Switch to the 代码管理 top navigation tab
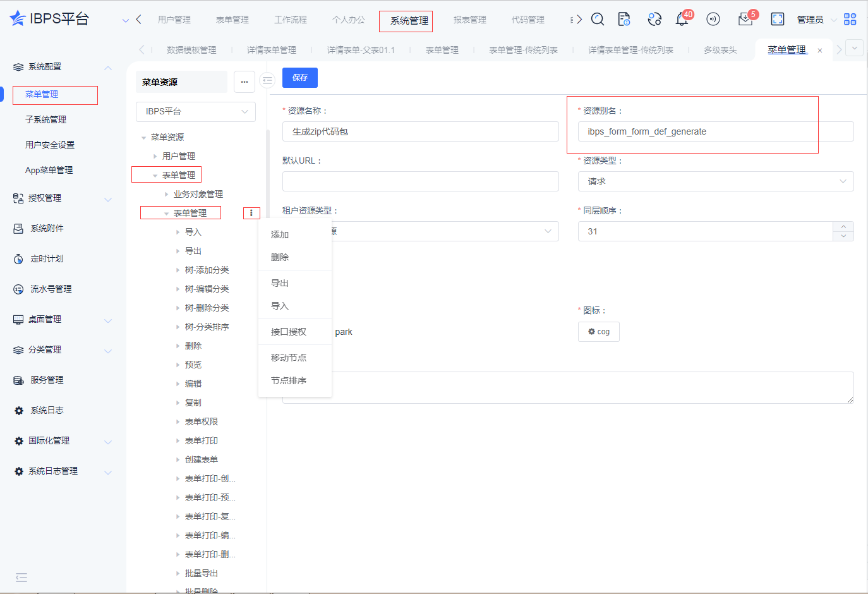The image size is (868, 594). (x=527, y=20)
